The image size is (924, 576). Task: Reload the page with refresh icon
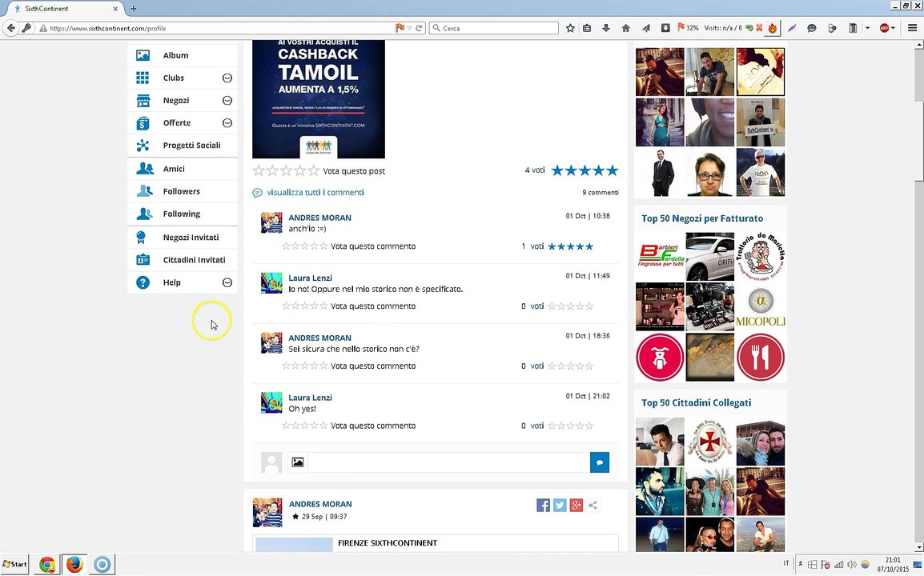coord(419,28)
